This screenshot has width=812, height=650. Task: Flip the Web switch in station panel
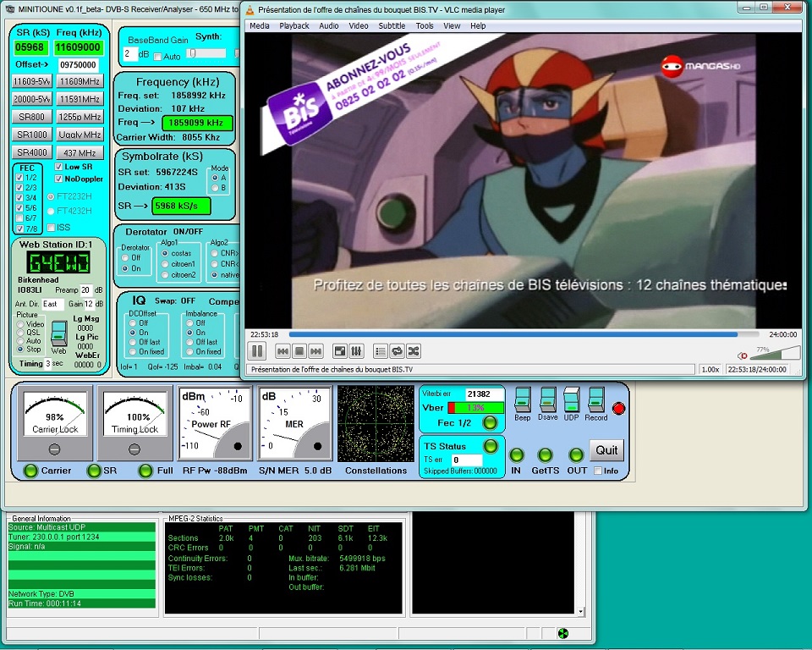(58, 333)
